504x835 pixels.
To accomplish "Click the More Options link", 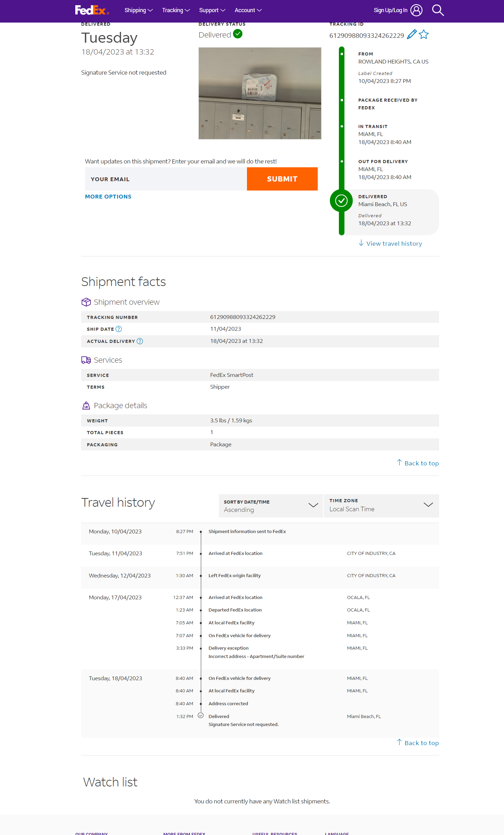I will click(x=108, y=196).
